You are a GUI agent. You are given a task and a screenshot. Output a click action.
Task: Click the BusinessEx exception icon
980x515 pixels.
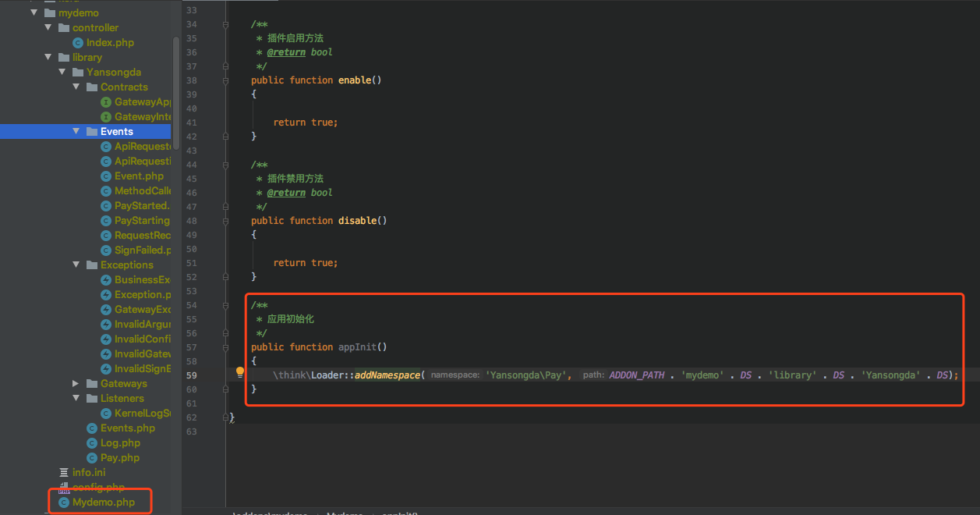(106, 280)
